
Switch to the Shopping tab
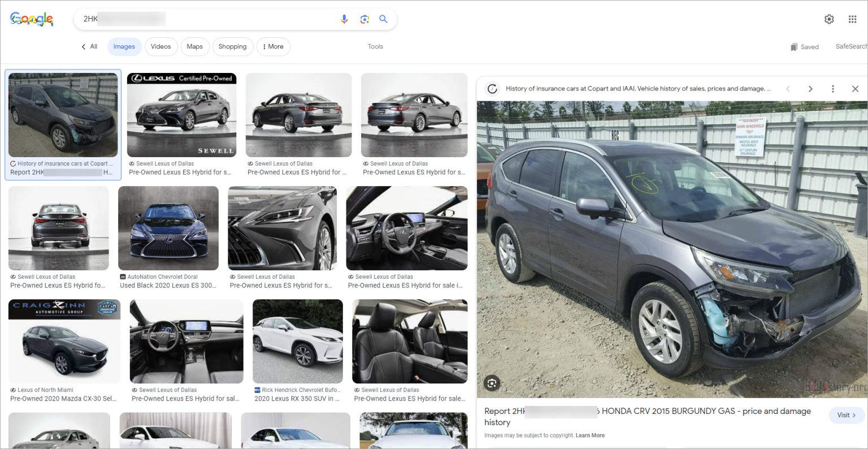pyautogui.click(x=232, y=46)
